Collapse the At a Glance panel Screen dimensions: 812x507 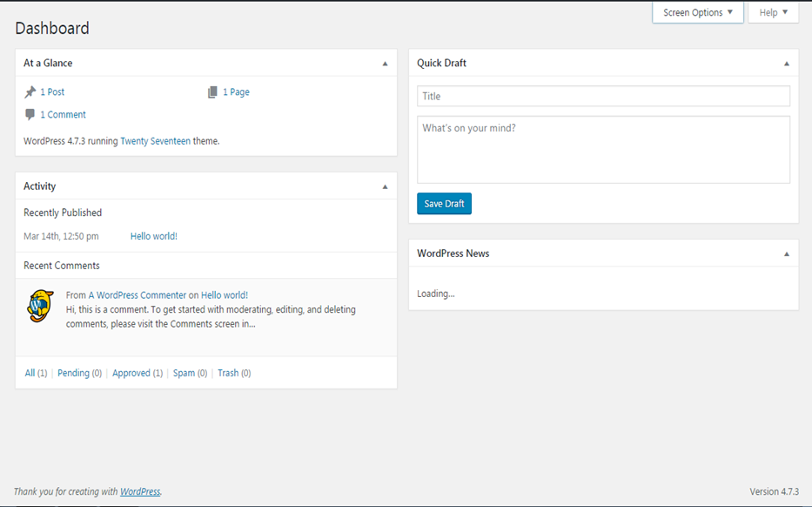385,64
